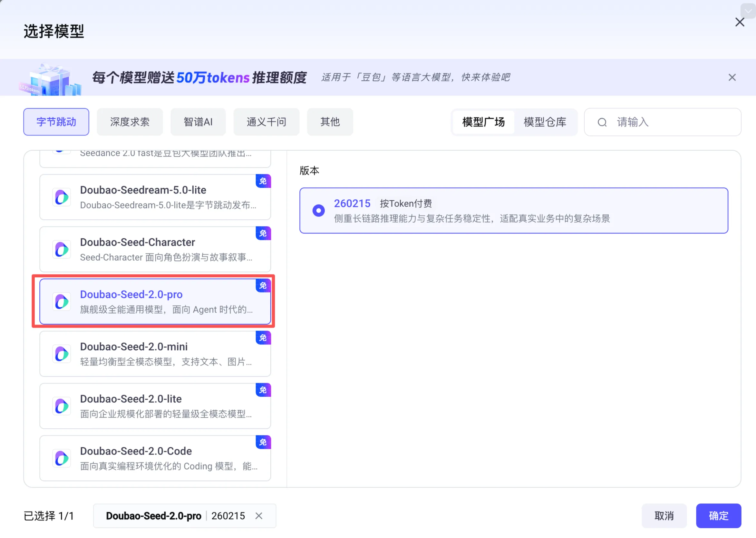
Task: Click the 确定 confirm button
Action: [718, 516]
